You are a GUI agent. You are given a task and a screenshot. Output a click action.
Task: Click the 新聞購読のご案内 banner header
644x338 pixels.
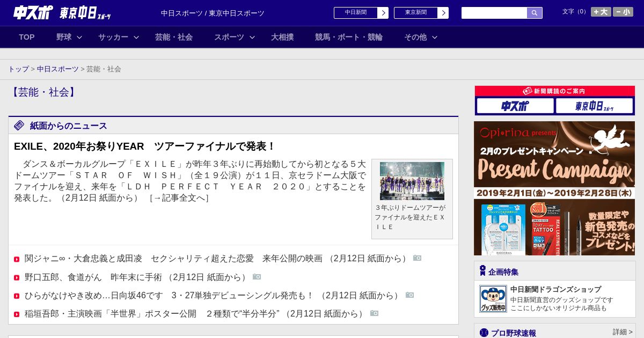(x=555, y=91)
